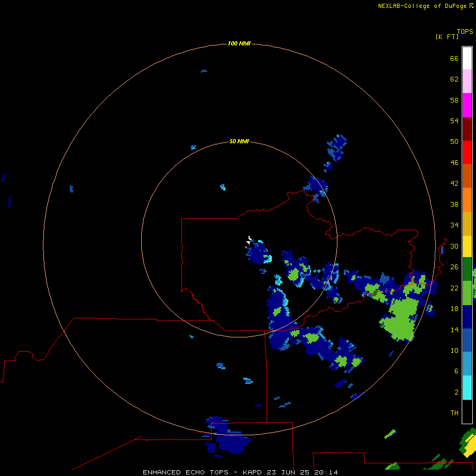Click the legend value "42"
This screenshot has width=476, height=476.
pyautogui.click(x=454, y=184)
